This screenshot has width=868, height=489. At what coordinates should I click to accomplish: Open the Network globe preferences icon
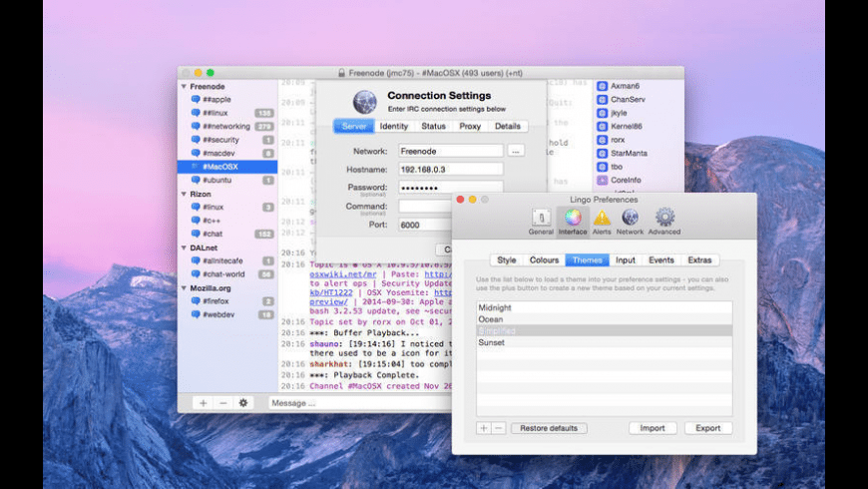point(630,218)
